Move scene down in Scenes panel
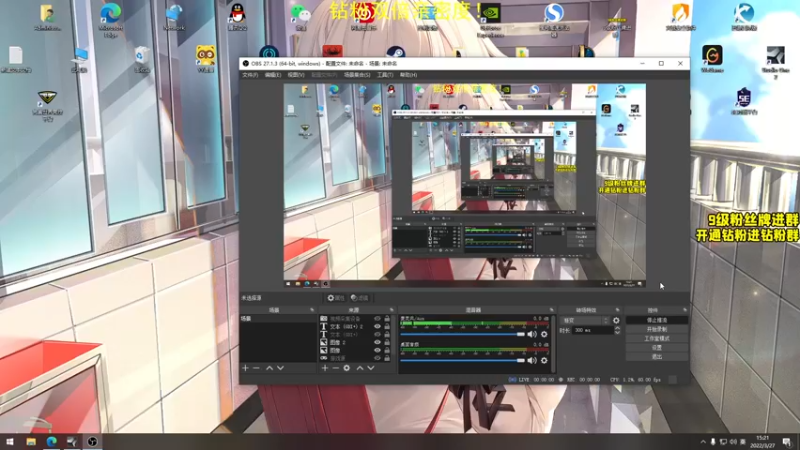Image resolution: width=800 pixels, height=450 pixels. pos(280,368)
